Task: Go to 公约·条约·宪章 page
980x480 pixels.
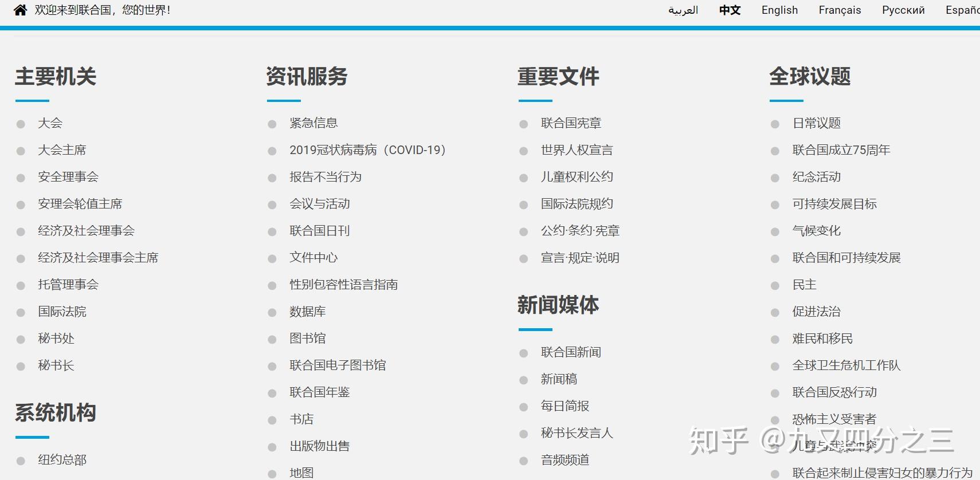Action: click(x=581, y=231)
